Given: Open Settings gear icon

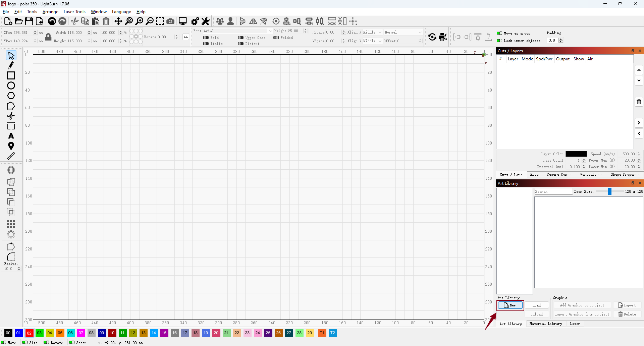Looking at the screenshot, I should click(195, 21).
